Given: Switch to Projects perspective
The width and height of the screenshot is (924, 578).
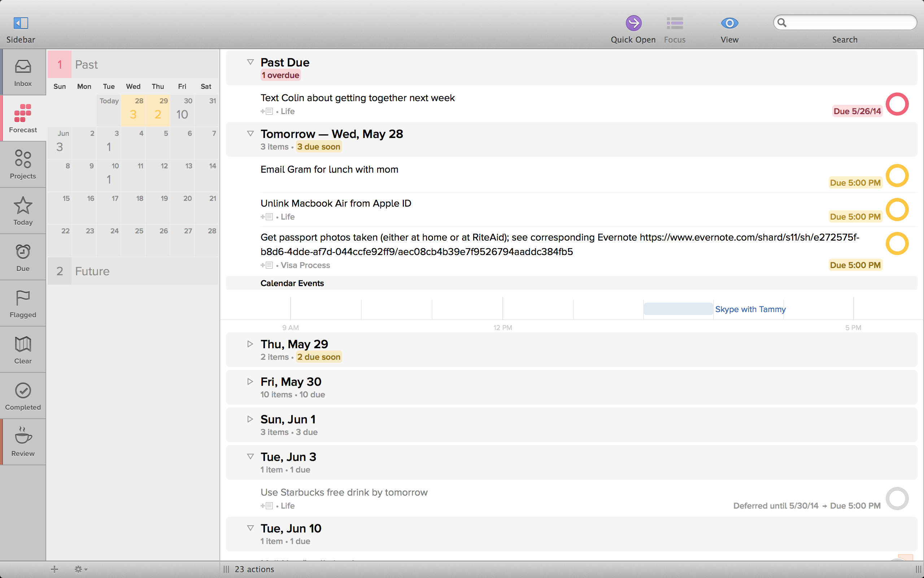Looking at the screenshot, I should [23, 165].
